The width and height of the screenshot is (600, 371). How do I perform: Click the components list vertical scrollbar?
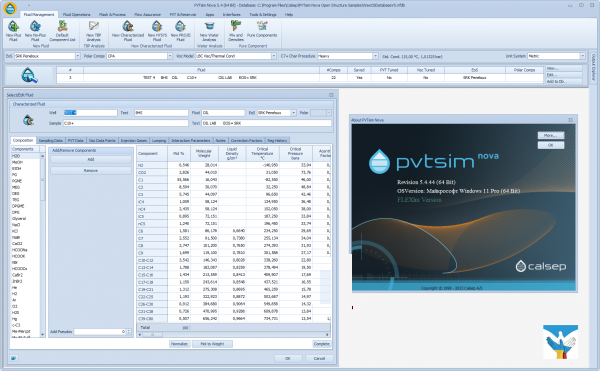pyautogui.click(x=42, y=245)
